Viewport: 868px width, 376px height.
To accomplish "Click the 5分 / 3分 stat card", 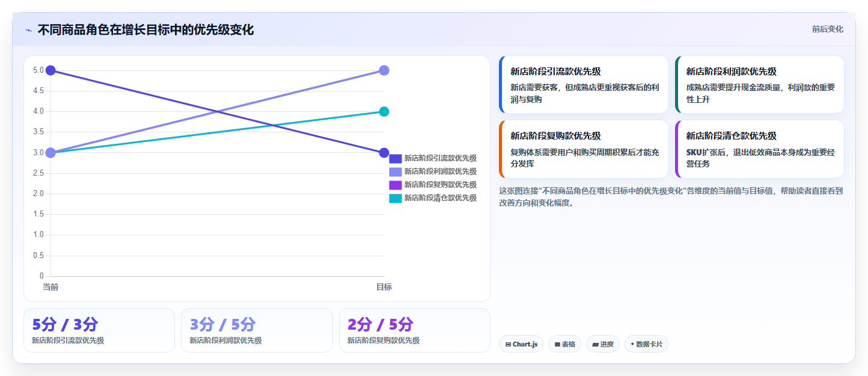I will coord(99,330).
